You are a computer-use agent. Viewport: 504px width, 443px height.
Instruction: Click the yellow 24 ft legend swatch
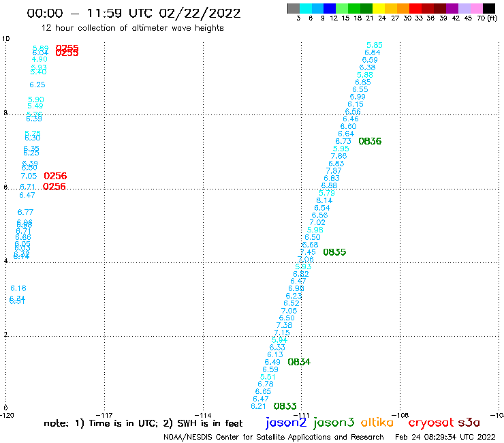[379, 8]
